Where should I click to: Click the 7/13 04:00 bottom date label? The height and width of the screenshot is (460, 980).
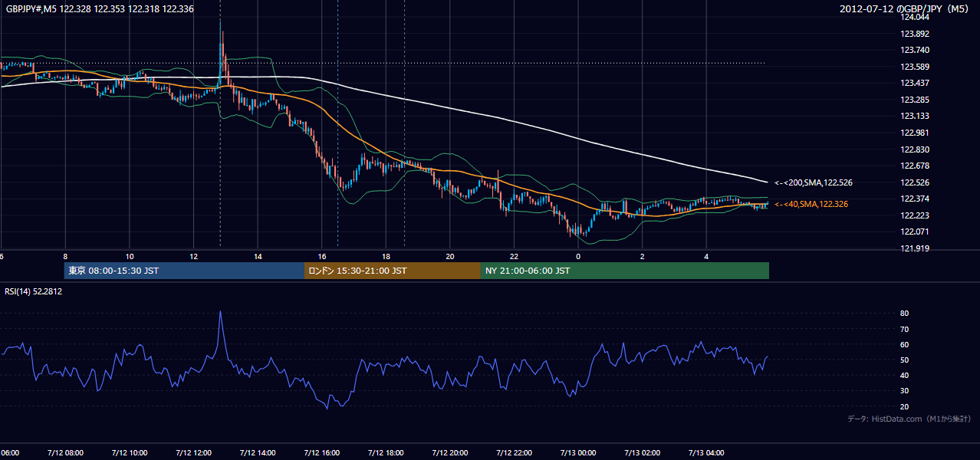(x=706, y=452)
